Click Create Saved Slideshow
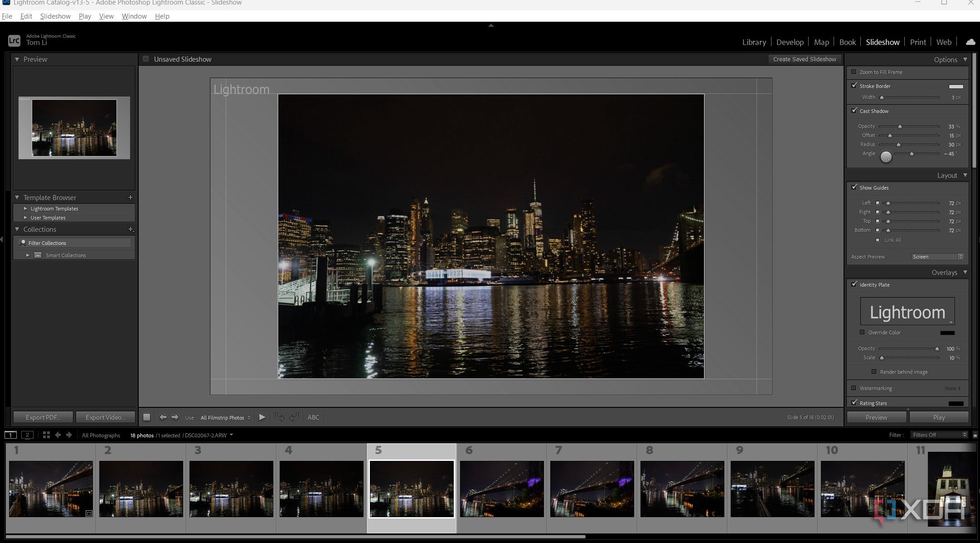The width and height of the screenshot is (980, 543). click(805, 59)
